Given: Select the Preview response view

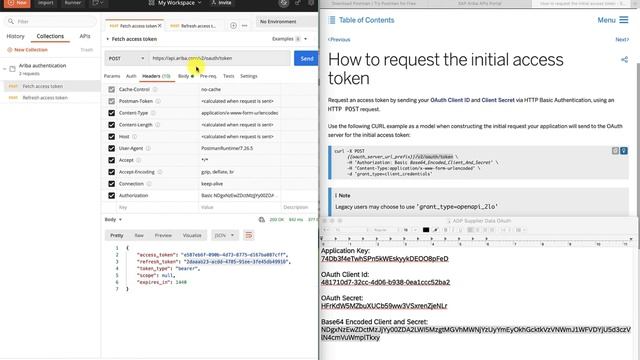Looking at the screenshot, I should click(163, 236).
